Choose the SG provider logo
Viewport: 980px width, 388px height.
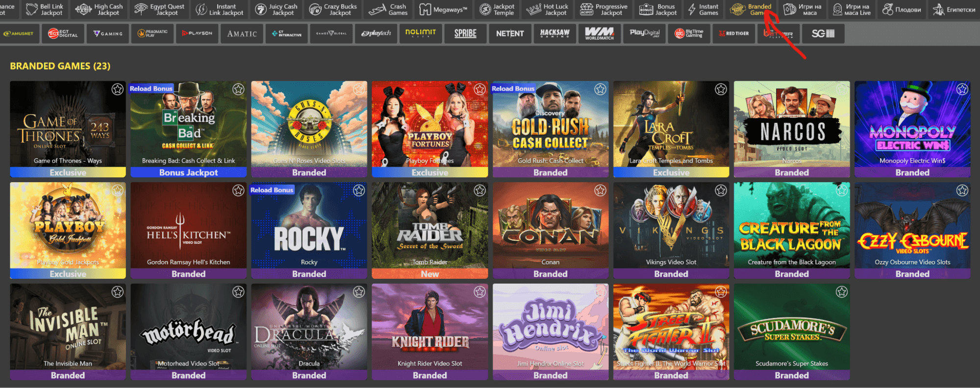click(823, 34)
